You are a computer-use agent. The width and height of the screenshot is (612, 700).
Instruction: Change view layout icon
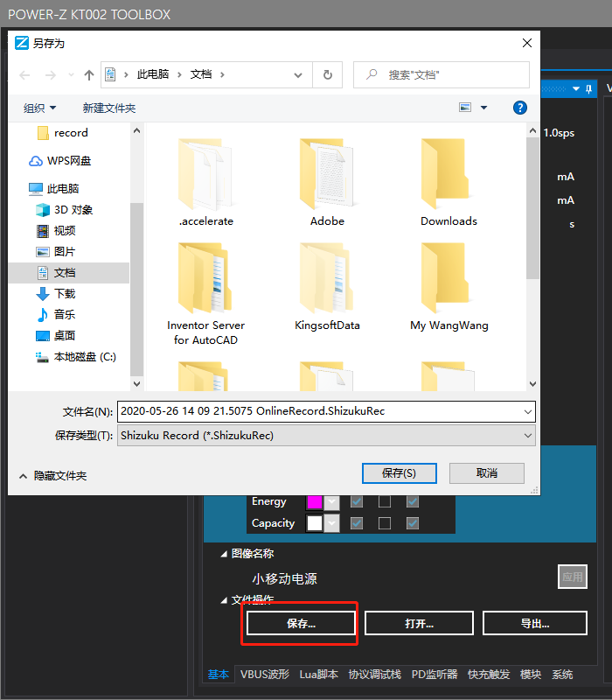tap(465, 108)
